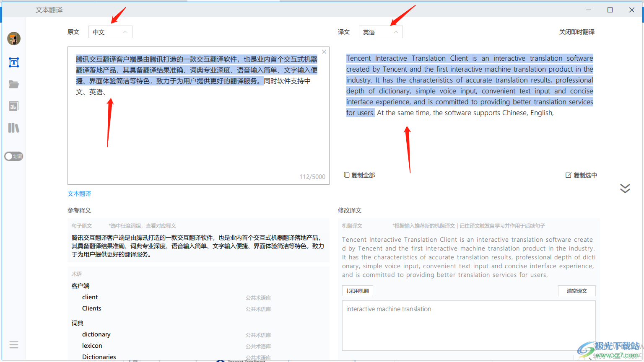Toggle the 划词 word-selection switch
The image size is (644, 362).
click(14, 156)
